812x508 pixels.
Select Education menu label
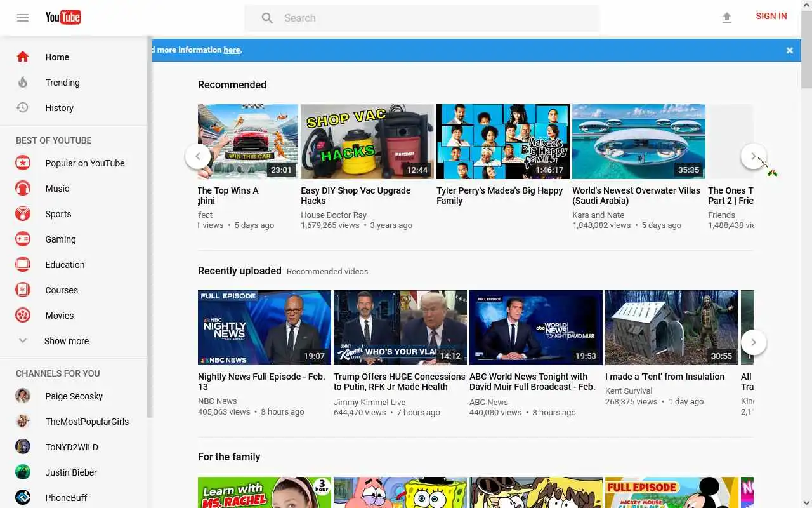pyautogui.click(x=65, y=265)
